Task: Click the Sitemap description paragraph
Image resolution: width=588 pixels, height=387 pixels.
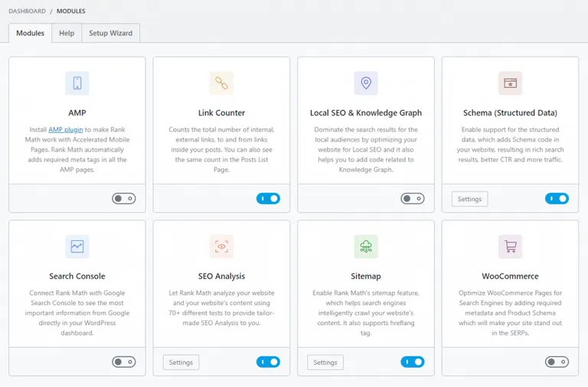Action: pos(366,313)
